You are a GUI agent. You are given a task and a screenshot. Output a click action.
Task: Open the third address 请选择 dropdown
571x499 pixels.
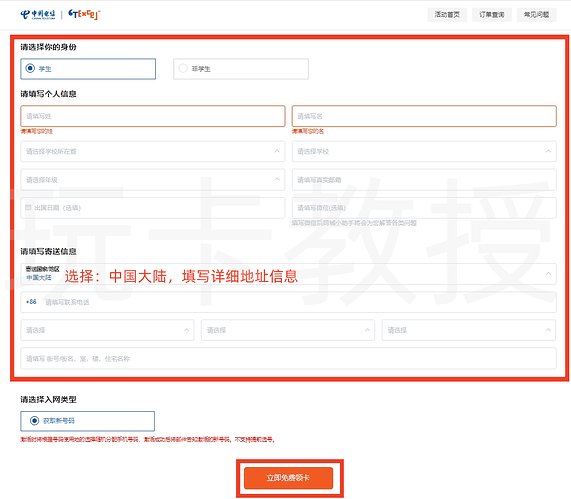click(x=469, y=330)
